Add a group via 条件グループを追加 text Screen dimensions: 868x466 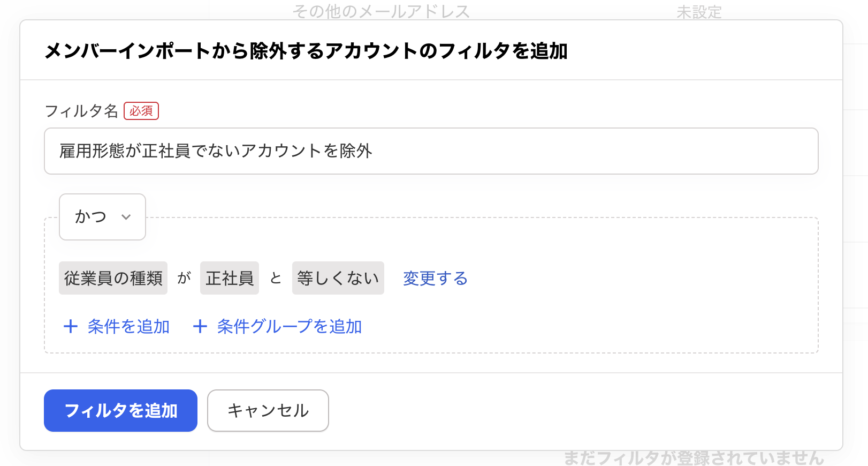[289, 326]
